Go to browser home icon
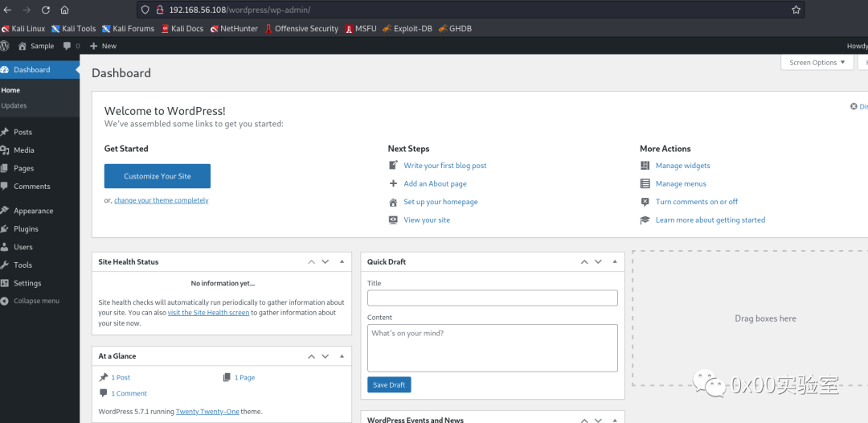The height and width of the screenshot is (423, 868). [x=64, y=10]
